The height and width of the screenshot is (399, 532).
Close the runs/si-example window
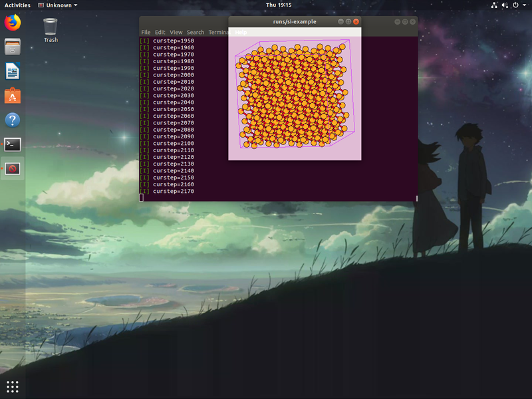point(356,21)
